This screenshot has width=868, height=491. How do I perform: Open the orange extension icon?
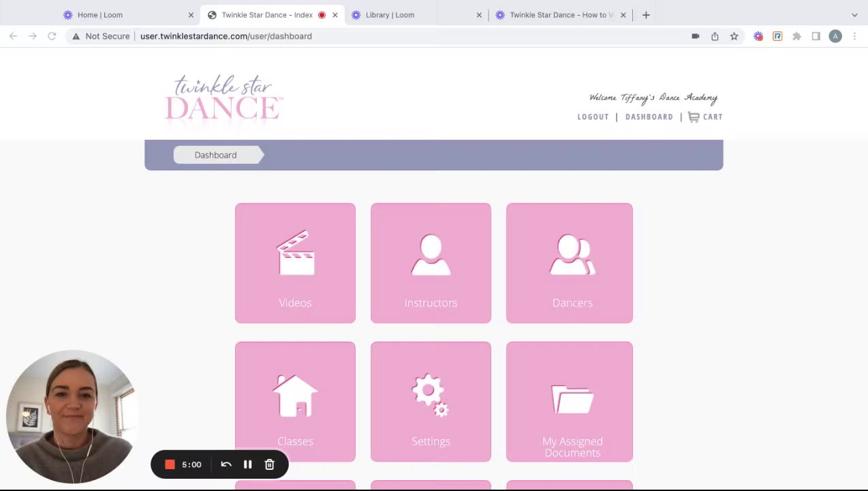pyautogui.click(x=777, y=36)
